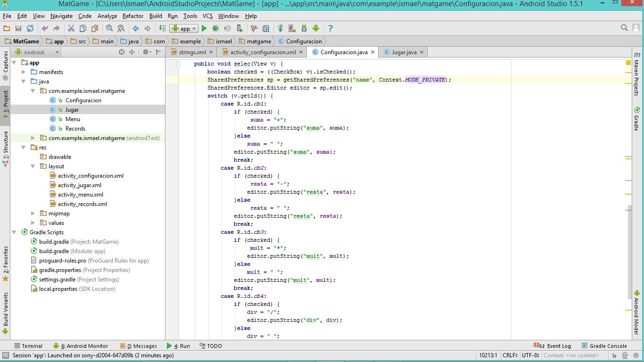
Task: Run the app with the green play button
Action: click(x=204, y=28)
